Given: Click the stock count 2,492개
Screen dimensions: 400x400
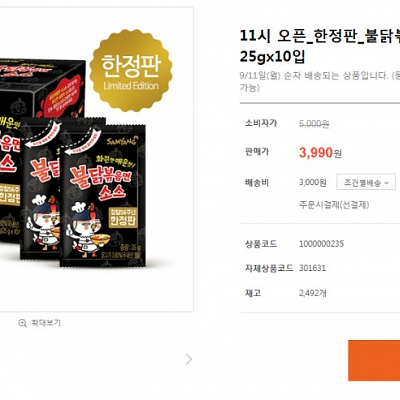Looking at the screenshot, I should pos(312,293).
